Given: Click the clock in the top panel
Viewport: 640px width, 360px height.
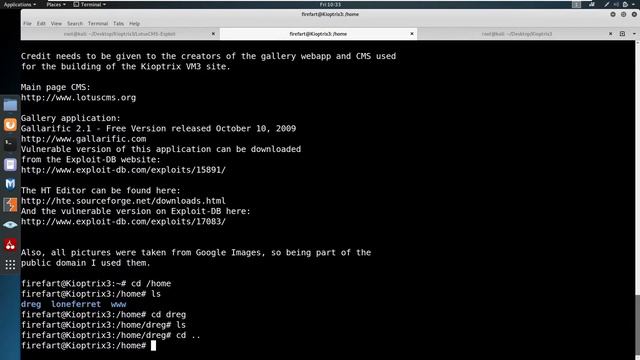Looking at the screenshot, I should (x=330, y=4).
